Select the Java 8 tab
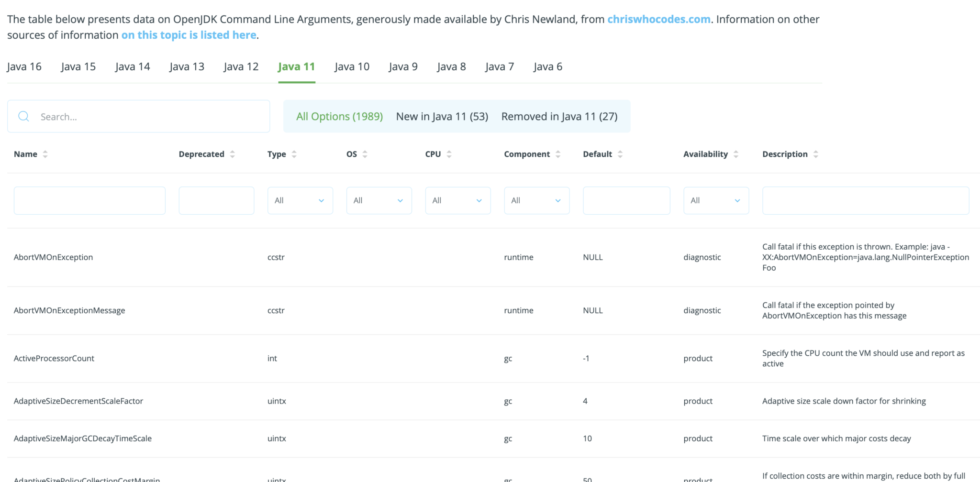 (x=451, y=66)
